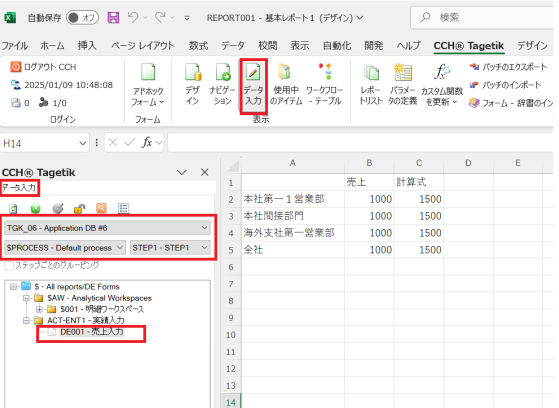Click バッチのエクスポート
This screenshot has width=559, height=408.
pos(508,67)
